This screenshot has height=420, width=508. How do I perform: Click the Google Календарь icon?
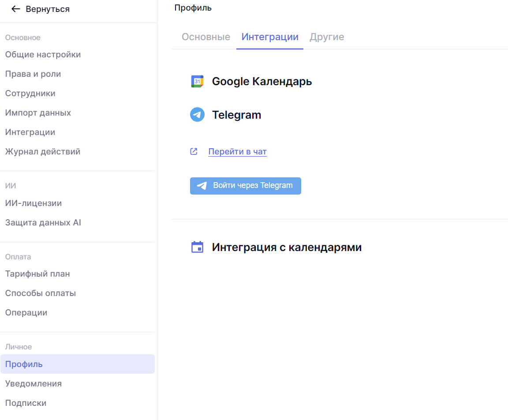pos(197,81)
